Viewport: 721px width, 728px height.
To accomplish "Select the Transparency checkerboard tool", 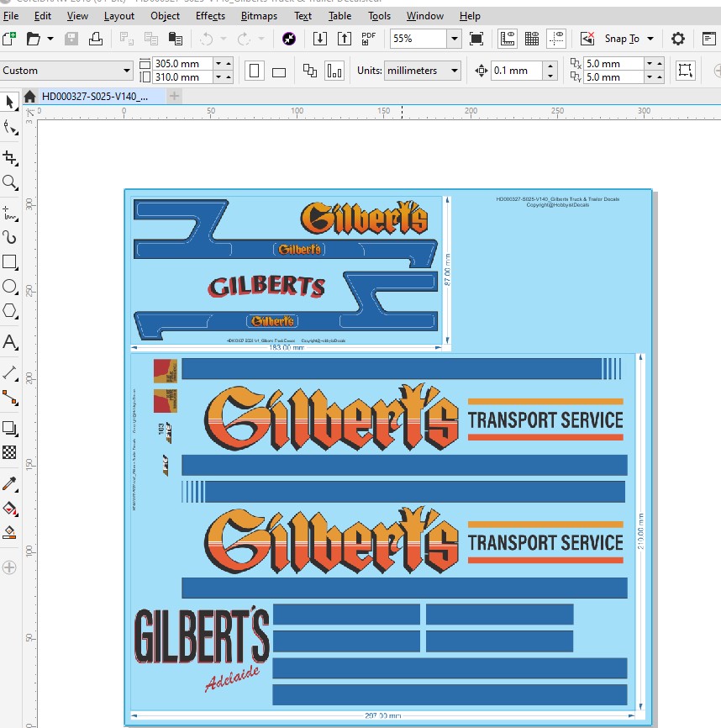I will click(x=10, y=452).
